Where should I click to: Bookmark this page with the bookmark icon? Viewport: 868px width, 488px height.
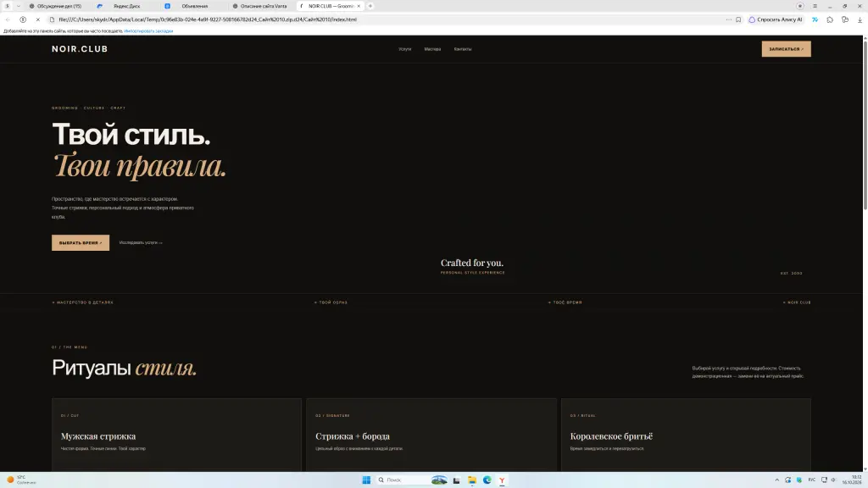(x=738, y=19)
